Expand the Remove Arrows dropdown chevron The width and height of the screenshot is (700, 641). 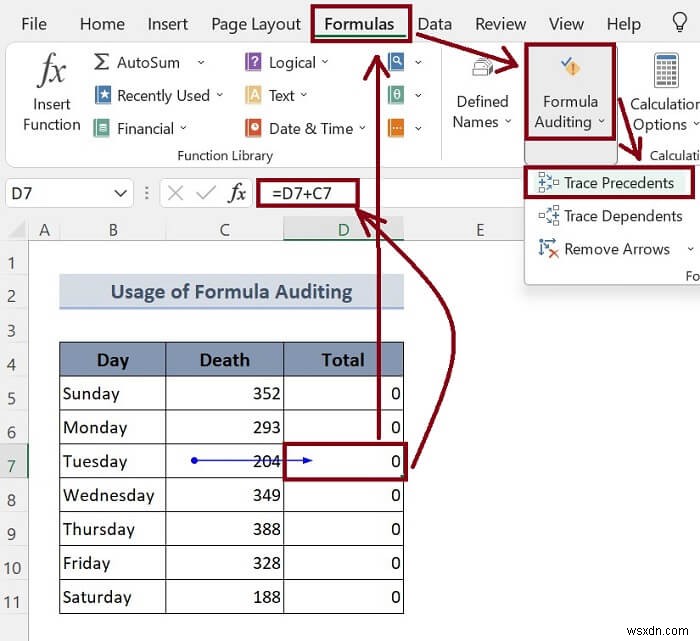pyautogui.click(x=690, y=249)
